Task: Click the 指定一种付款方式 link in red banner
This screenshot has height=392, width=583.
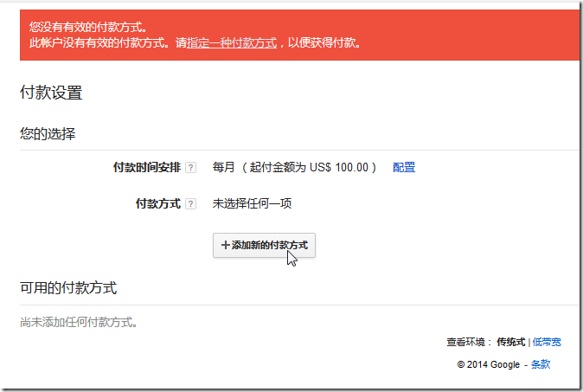Action: point(232,42)
